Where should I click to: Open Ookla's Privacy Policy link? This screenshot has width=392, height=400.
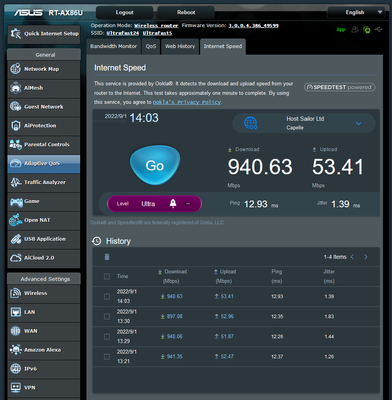pyautogui.click(x=187, y=102)
